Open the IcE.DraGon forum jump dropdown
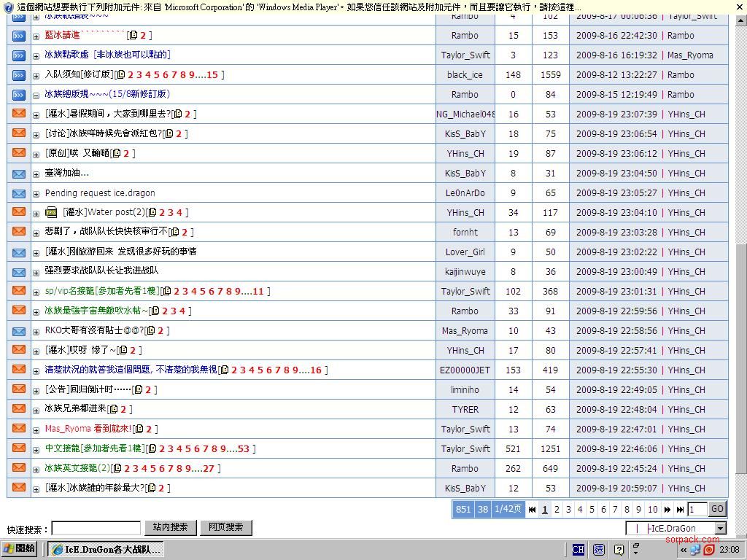Viewport: 747px width, 560px height. point(720,529)
